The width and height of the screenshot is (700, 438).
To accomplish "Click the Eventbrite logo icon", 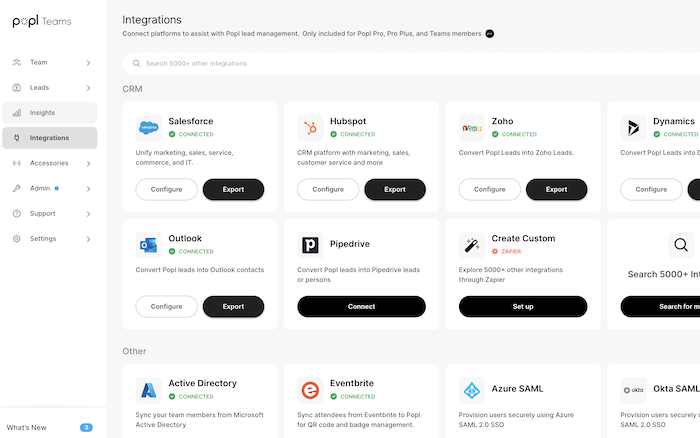I will click(x=310, y=390).
